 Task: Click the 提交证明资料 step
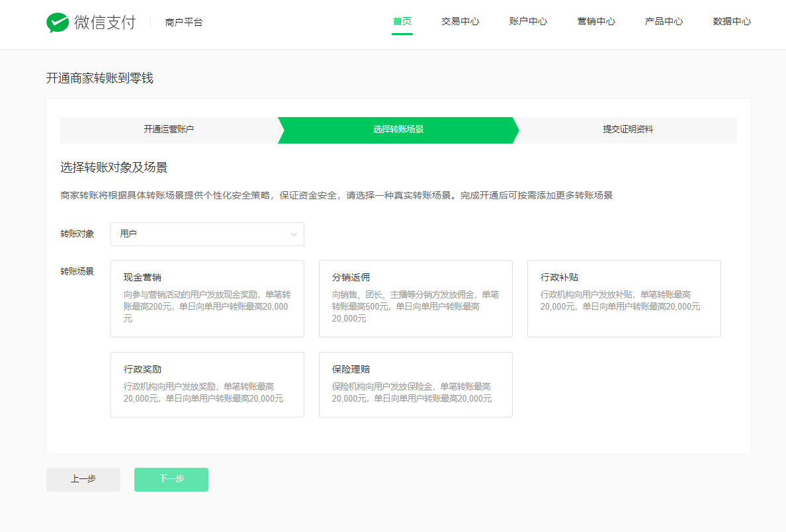pos(627,130)
